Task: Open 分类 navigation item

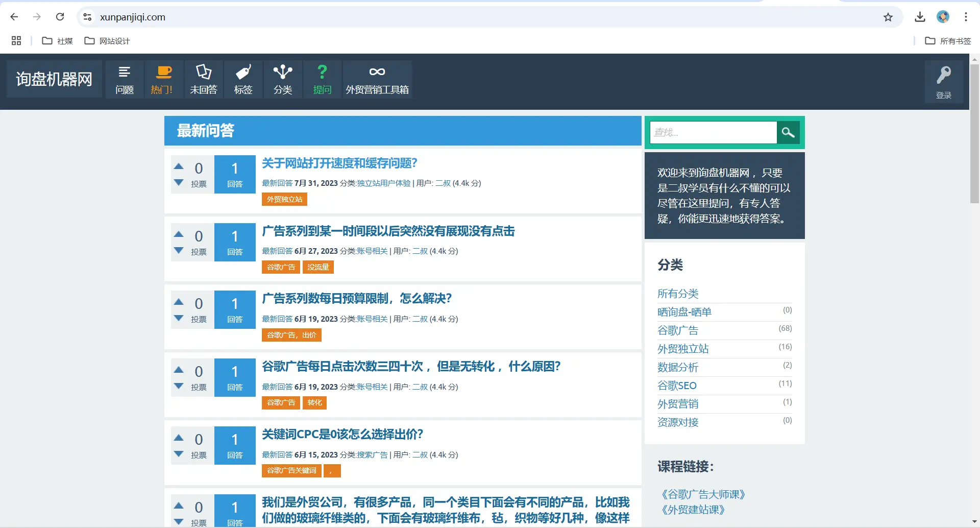Action: coord(283,80)
